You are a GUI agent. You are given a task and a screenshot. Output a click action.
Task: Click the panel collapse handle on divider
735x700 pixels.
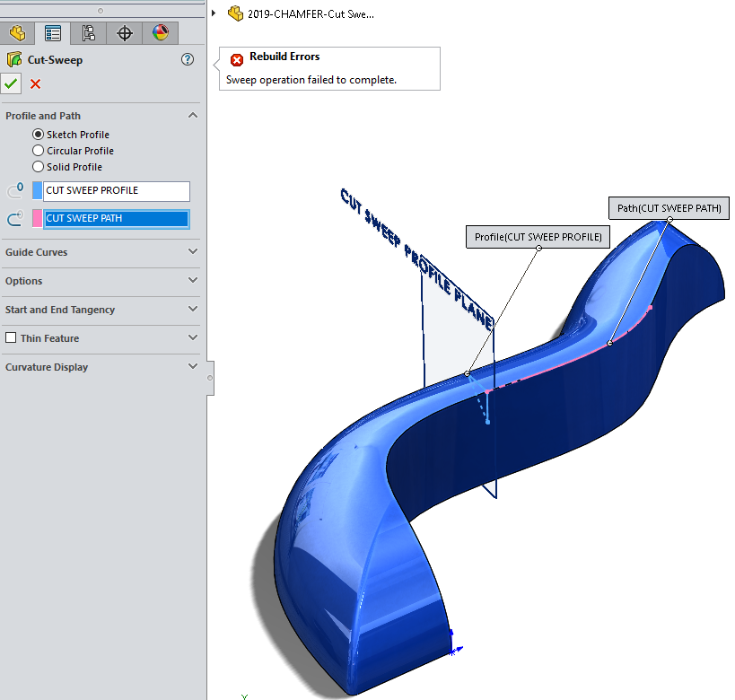210,378
